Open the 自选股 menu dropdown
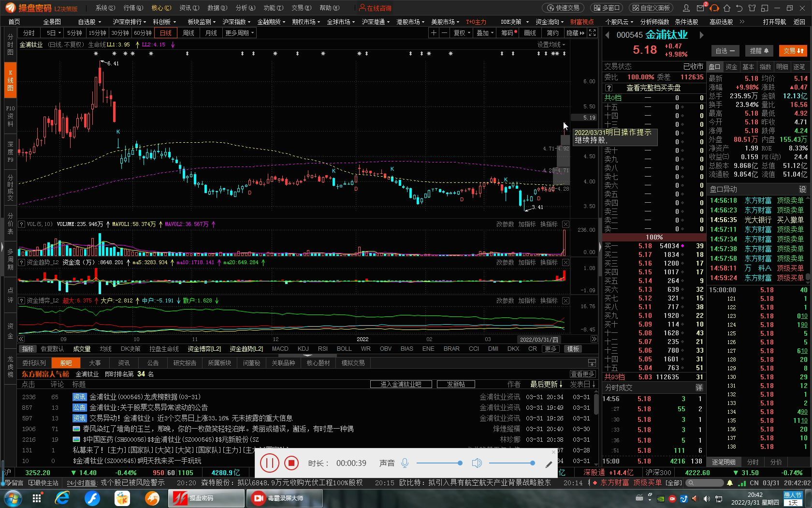 (90, 22)
